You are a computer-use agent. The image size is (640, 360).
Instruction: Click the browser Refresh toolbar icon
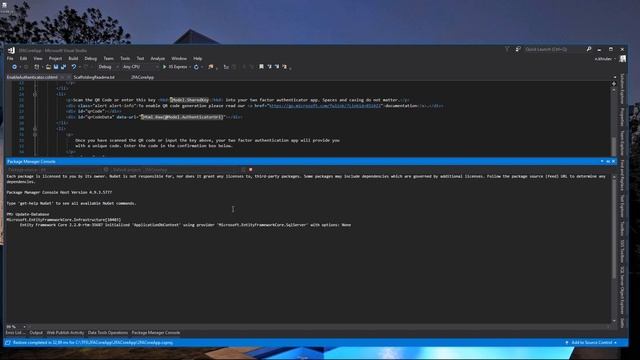click(196, 67)
